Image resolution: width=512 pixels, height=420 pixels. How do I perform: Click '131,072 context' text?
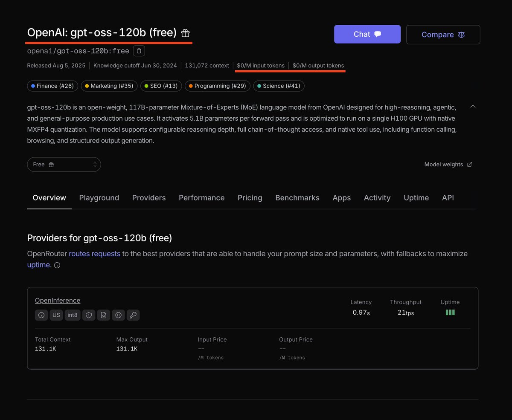click(207, 66)
